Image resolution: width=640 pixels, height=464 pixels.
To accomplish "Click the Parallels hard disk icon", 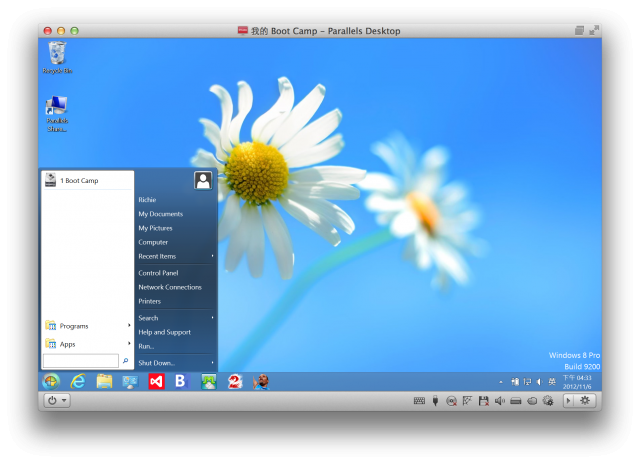I will pyautogui.click(x=516, y=401).
